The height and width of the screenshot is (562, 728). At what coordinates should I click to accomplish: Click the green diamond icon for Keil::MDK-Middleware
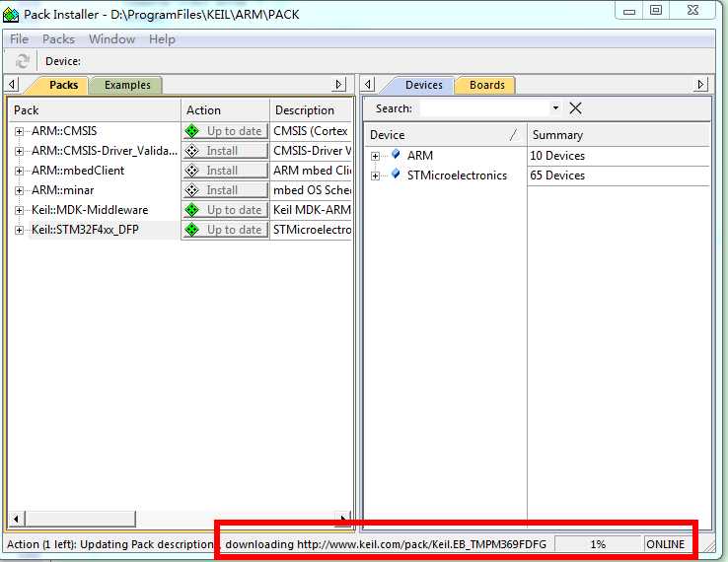tap(191, 210)
